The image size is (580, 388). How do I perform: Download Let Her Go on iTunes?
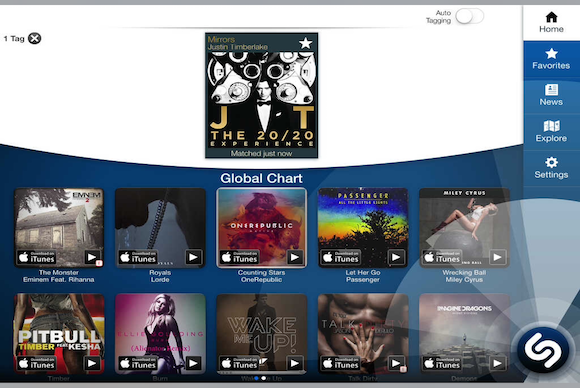click(x=341, y=257)
